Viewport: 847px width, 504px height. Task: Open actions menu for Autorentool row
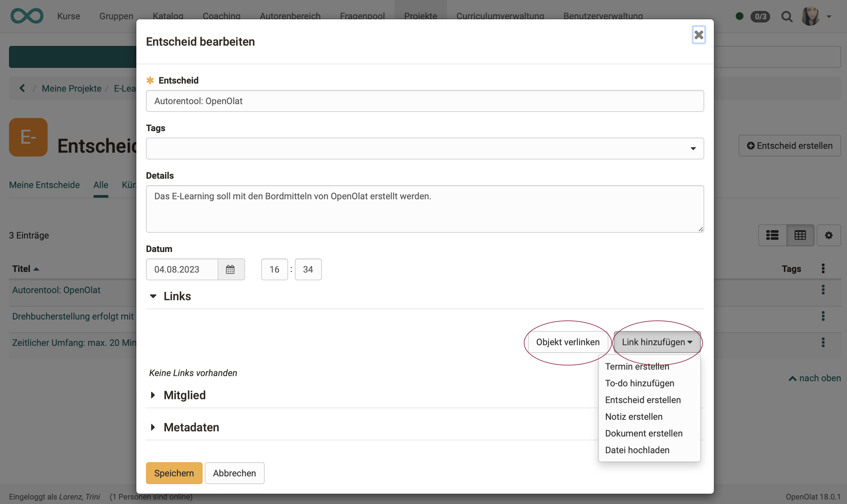tap(823, 290)
